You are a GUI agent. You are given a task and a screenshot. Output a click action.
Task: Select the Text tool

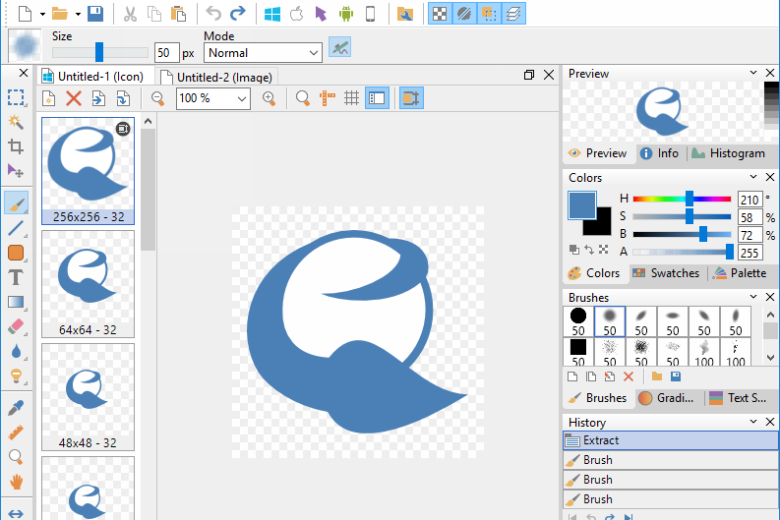click(x=16, y=277)
